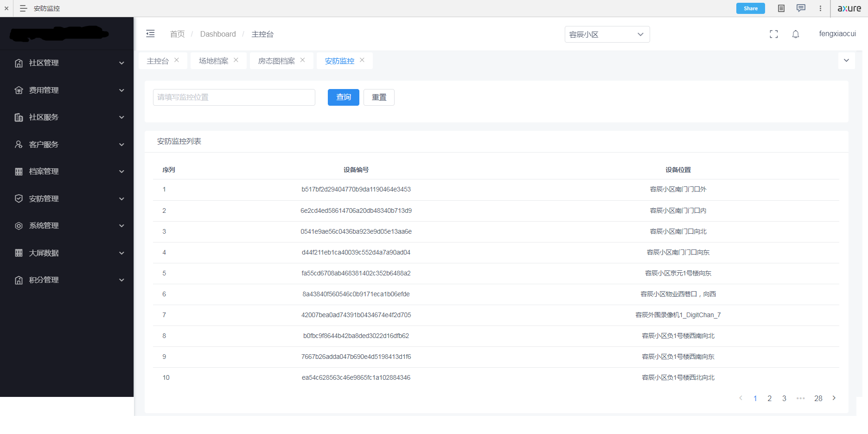Screen dimensions: 868x434
Task: Go to page 2
Action: tap(770, 398)
